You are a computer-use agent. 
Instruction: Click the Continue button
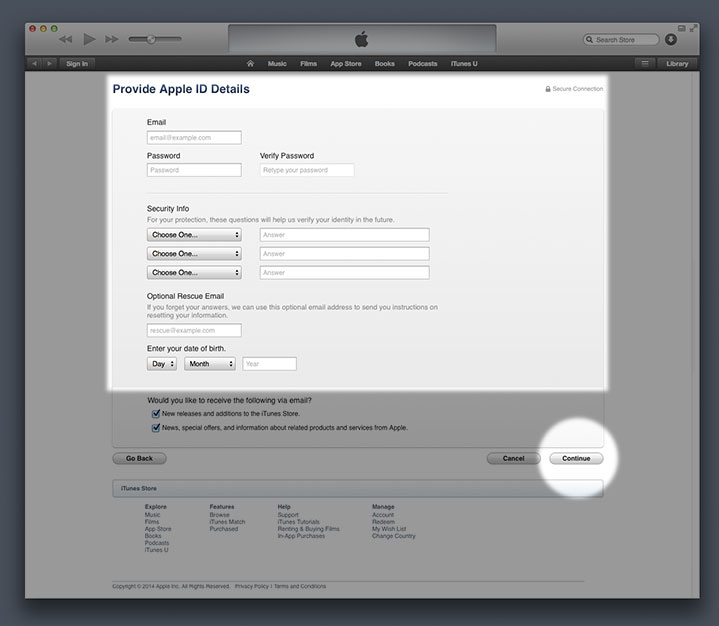coord(576,458)
